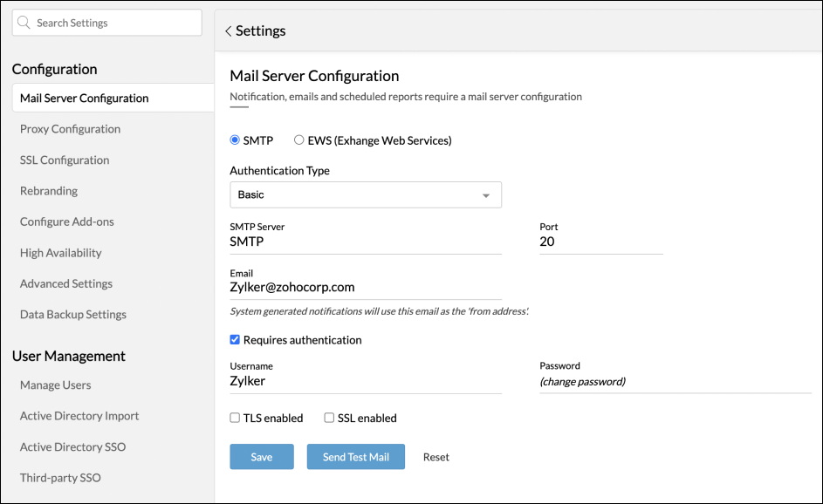823x504 pixels.
Task: Click the Save button
Action: click(261, 457)
